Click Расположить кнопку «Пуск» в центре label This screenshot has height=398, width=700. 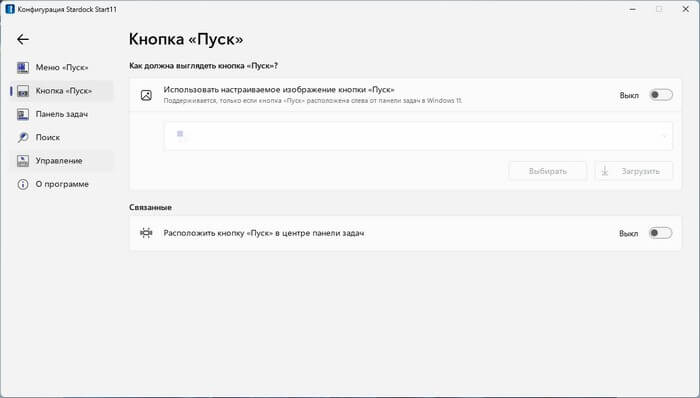pyautogui.click(x=263, y=233)
